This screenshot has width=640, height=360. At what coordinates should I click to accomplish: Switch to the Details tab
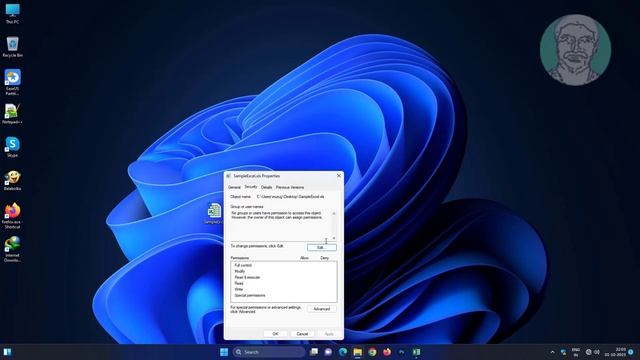[x=267, y=187]
